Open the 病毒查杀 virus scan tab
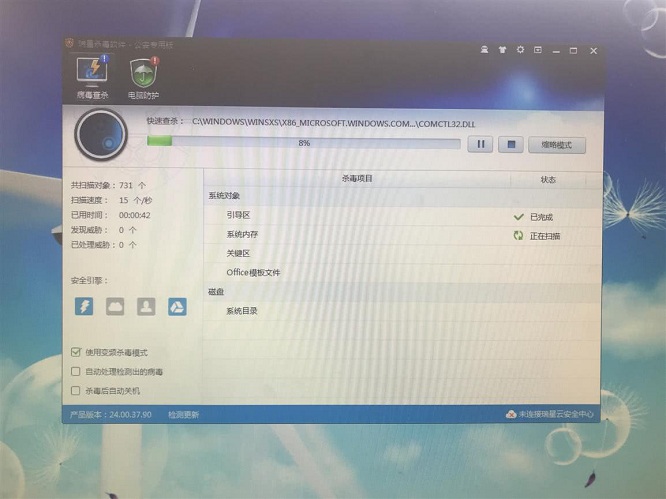Screen dimensions: 666x499 point(92,77)
